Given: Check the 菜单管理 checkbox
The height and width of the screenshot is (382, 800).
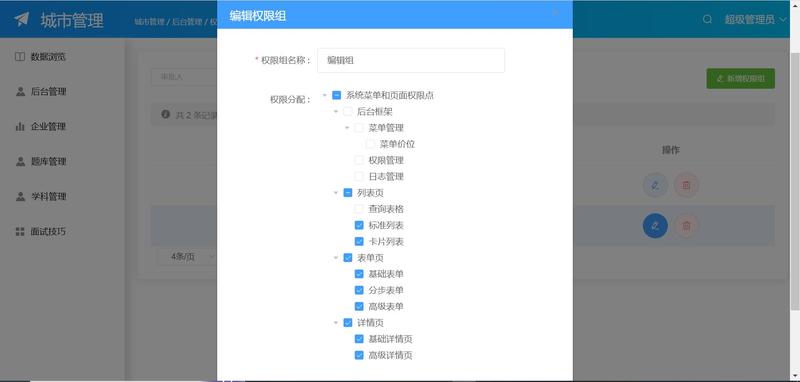Looking at the screenshot, I should coord(359,128).
